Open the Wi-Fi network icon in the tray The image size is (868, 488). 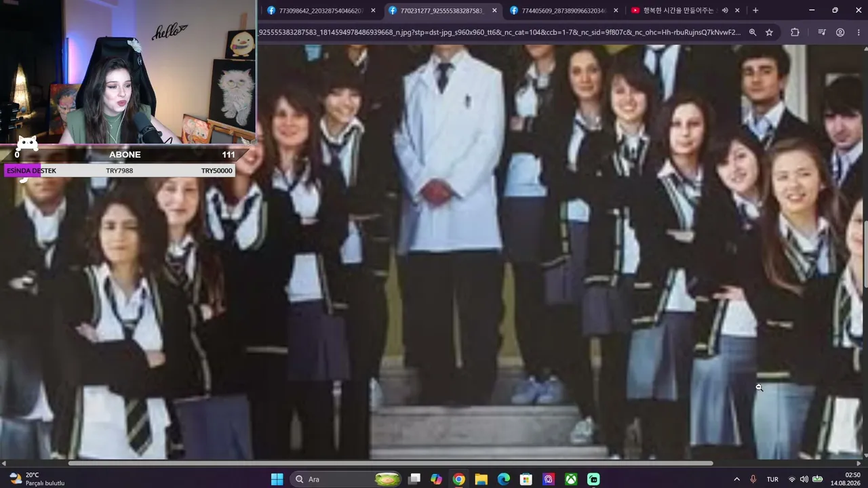[791, 479]
